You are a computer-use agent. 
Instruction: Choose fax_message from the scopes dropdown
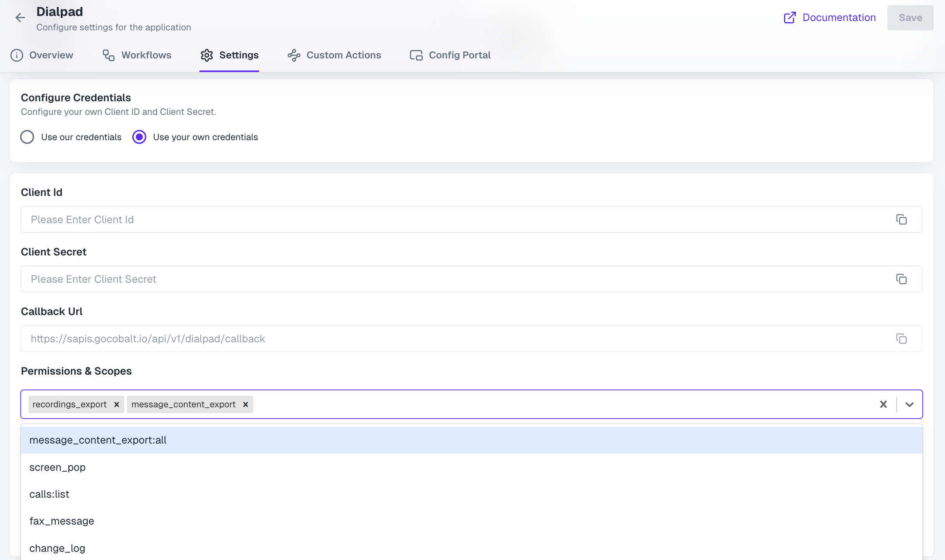click(x=62, y=521)
